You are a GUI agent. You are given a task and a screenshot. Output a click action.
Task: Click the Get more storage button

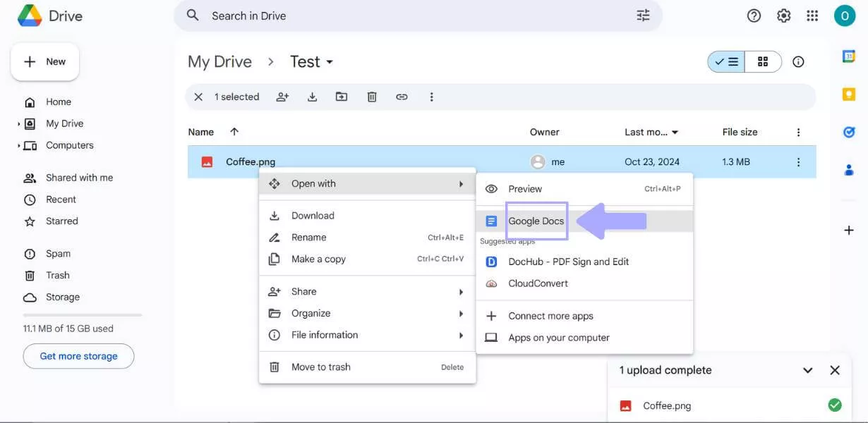click(x=78, y=355)
